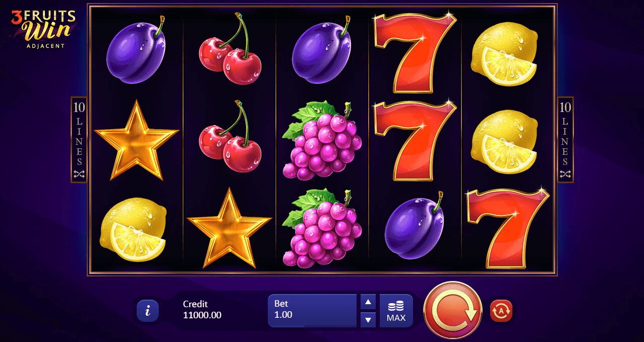Click the red circular spin button
This screenshot has width=644, height=342.
click(453, 311)
